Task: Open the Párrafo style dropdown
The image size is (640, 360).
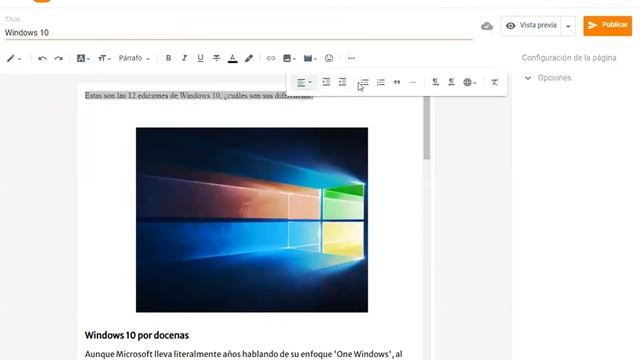Action: [134, 58]
